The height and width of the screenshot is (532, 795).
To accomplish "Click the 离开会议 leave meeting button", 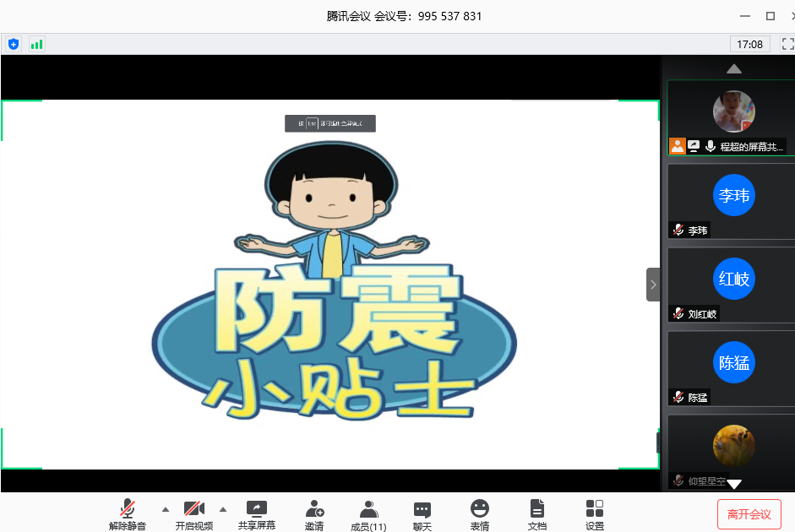I will point(749,514).
